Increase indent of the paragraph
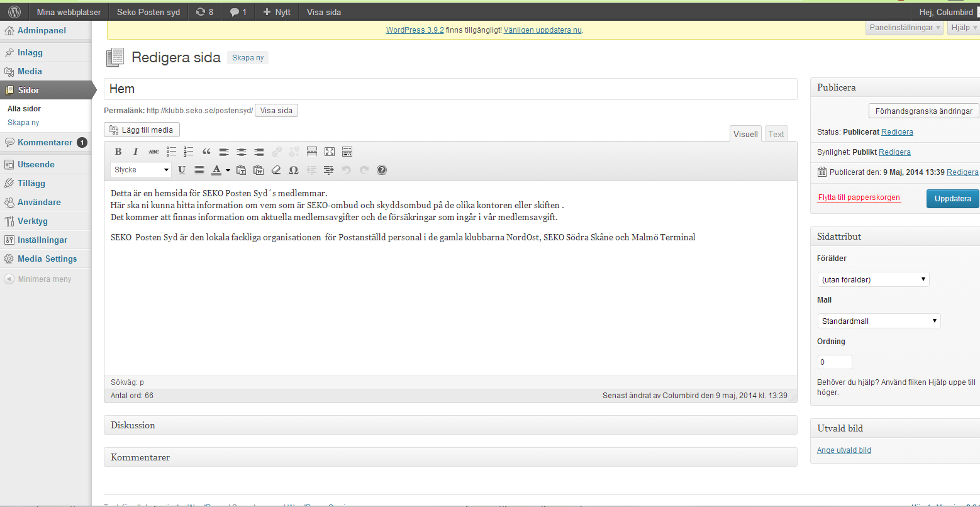 (328, 170)
